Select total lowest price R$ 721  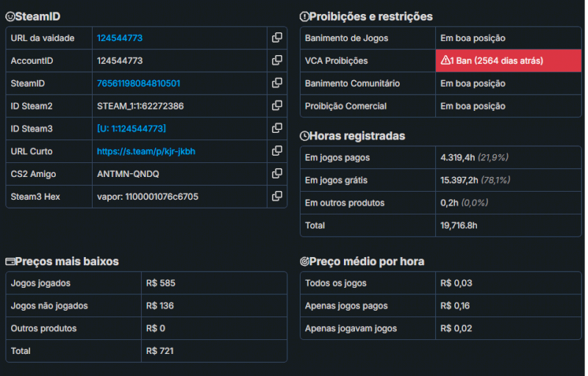tap(159, 351)
